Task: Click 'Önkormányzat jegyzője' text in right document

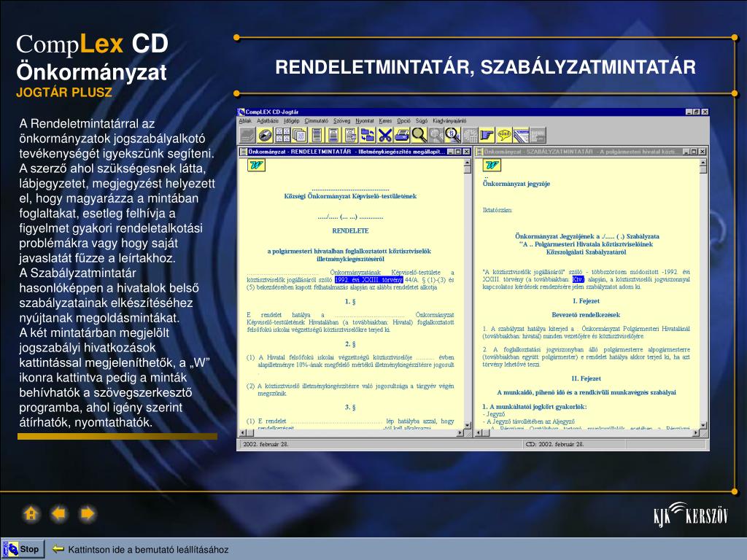Action: coord(516,184)
